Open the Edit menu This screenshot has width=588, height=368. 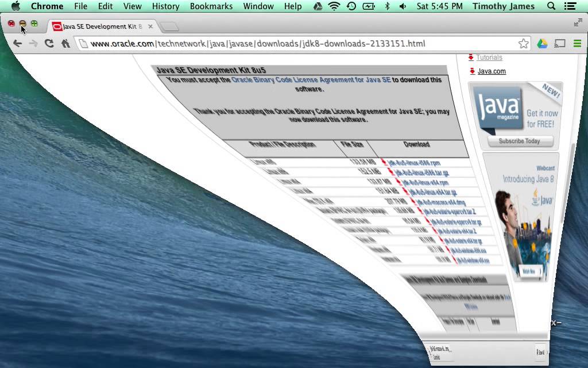106,6
